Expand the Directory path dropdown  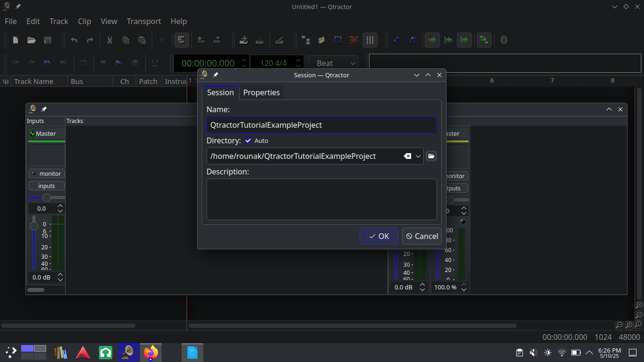[418, 156]
